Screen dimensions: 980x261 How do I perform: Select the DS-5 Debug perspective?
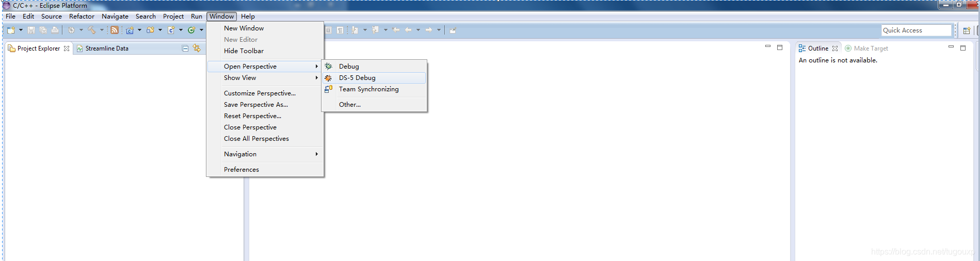(374, 78)
